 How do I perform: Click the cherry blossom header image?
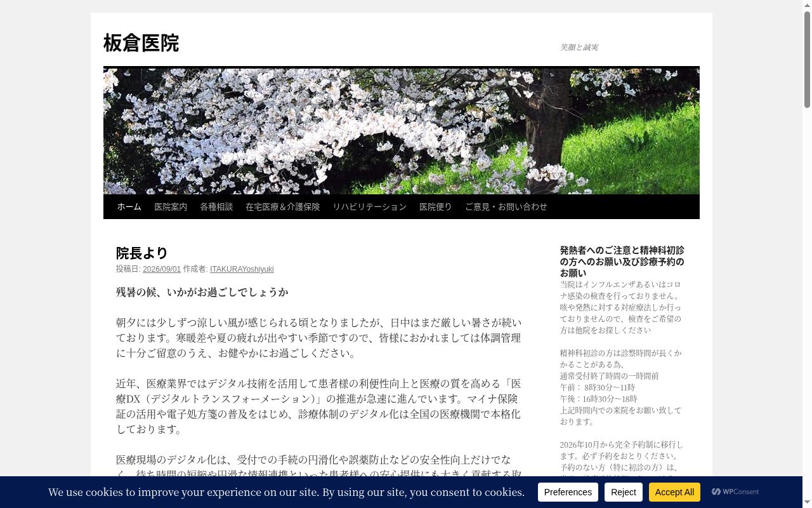point(402,131)
